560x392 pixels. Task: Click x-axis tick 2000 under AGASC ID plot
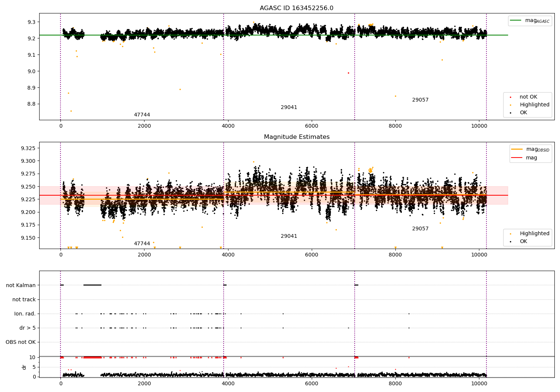[144, 126]
